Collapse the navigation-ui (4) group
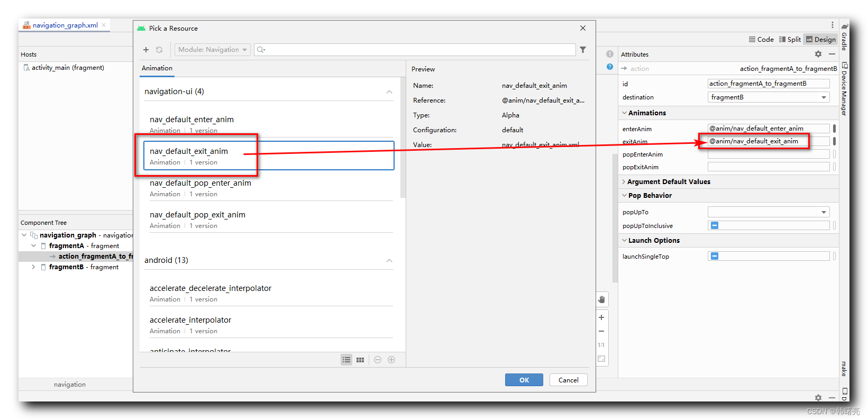The width and height of the screenshot is (868, 420). click(389, 92)
